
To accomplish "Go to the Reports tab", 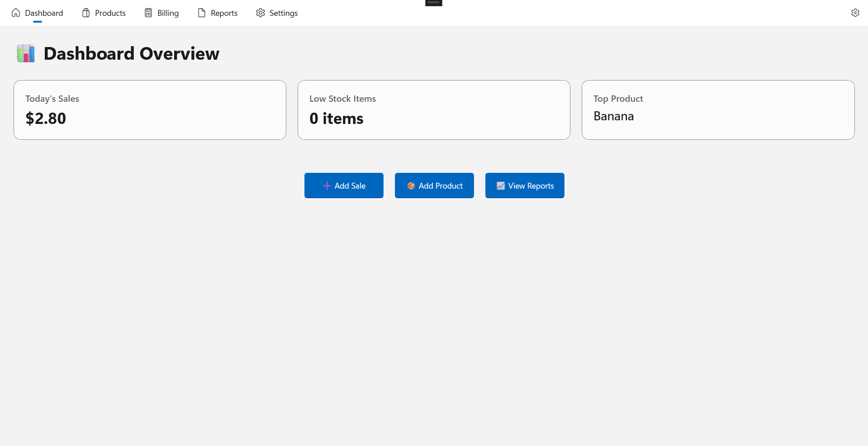I will click(x=218, y=13).
